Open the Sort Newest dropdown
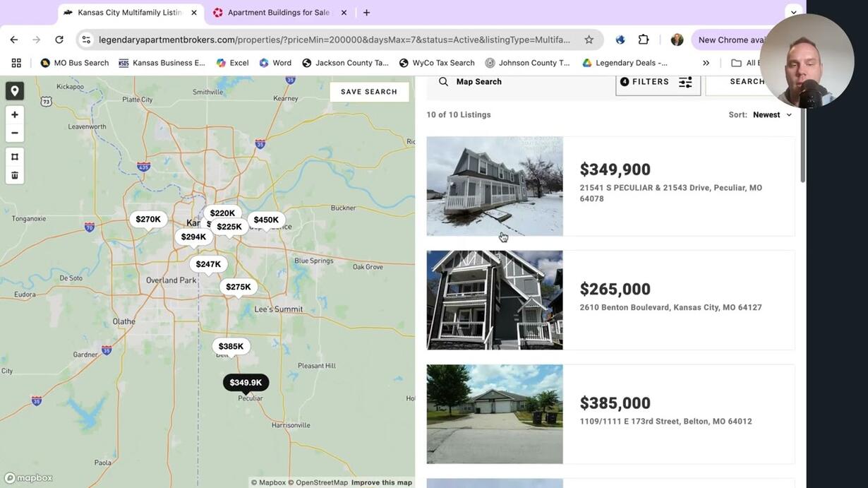The image size is (868, 488). 772,114
